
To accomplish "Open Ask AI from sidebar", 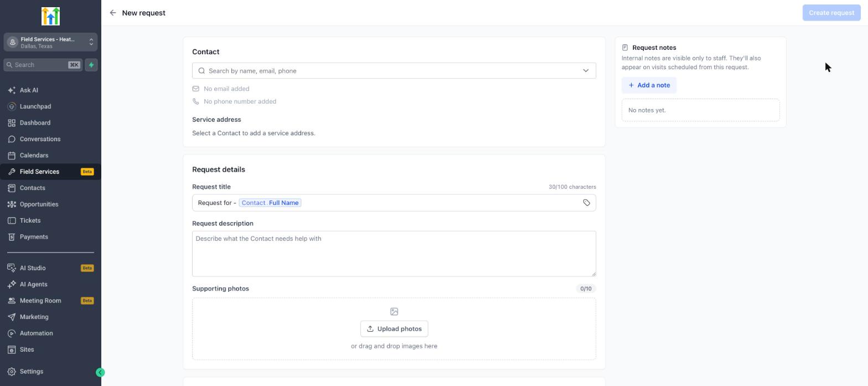I will pos(50,90).
